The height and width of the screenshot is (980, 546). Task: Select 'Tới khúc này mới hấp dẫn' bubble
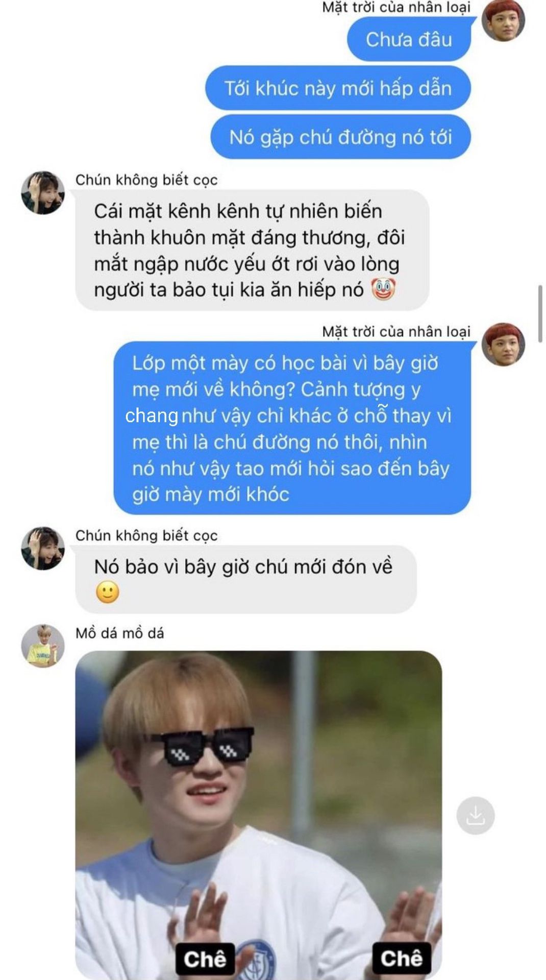pos(338,88)
